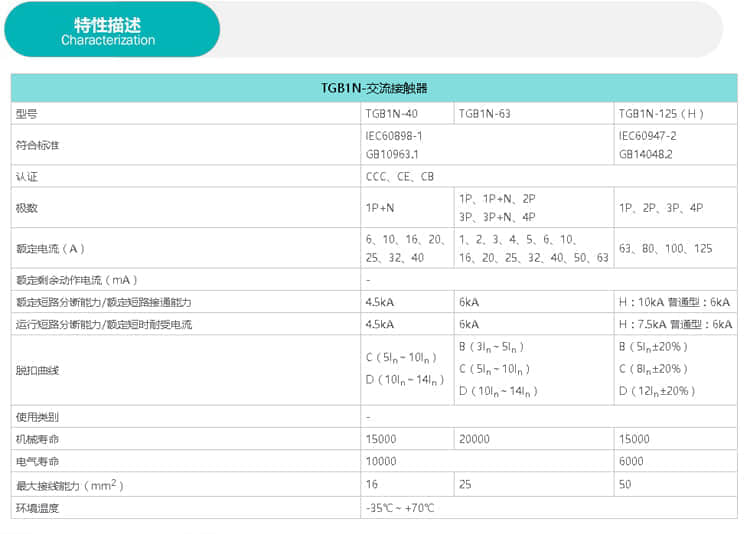This screenshot has height=534, width=750.
Task: Select the 50 wiring capacity cell
Action: coord(625,484)
